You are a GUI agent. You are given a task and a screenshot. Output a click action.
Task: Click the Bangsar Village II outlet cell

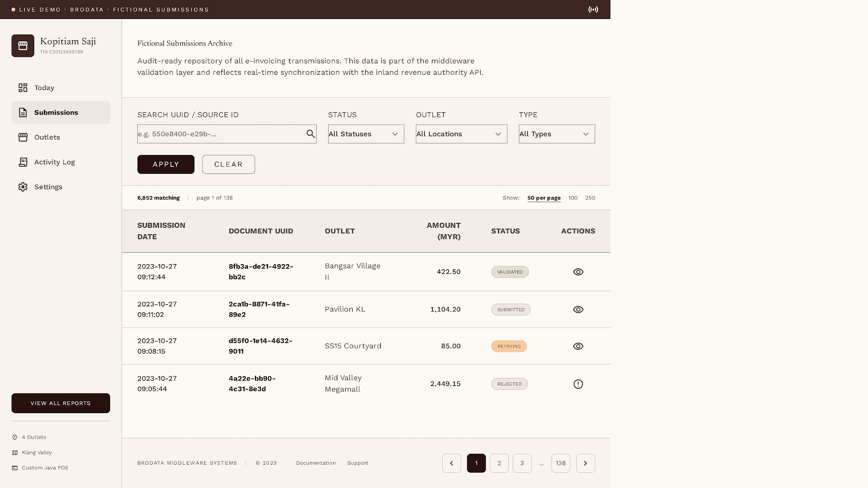tap(353, 271)
